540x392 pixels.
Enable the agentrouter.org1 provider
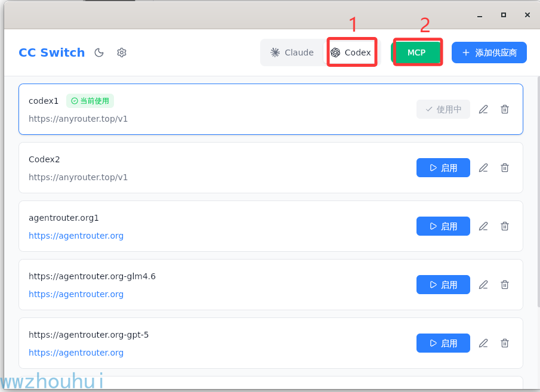point(443,226)
